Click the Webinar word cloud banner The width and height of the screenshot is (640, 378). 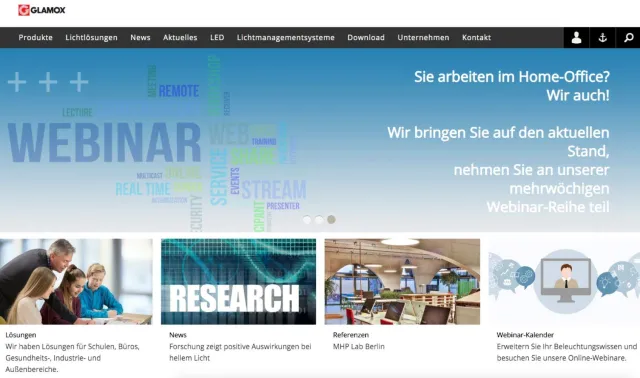coord(157,143)
